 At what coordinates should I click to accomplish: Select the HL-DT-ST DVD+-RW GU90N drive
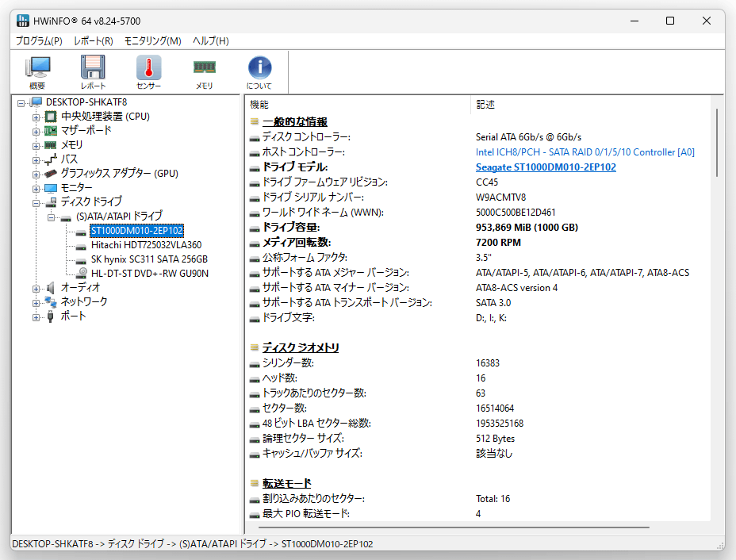click(150, 273)
